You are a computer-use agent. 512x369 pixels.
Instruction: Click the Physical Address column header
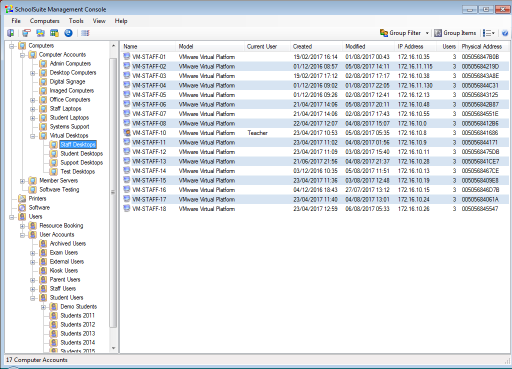tap(484, 47)
